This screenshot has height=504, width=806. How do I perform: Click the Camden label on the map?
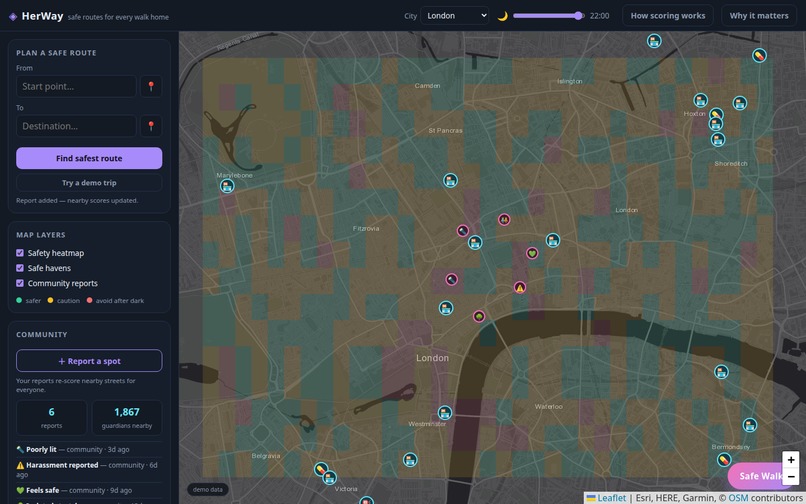coord(427,86)
